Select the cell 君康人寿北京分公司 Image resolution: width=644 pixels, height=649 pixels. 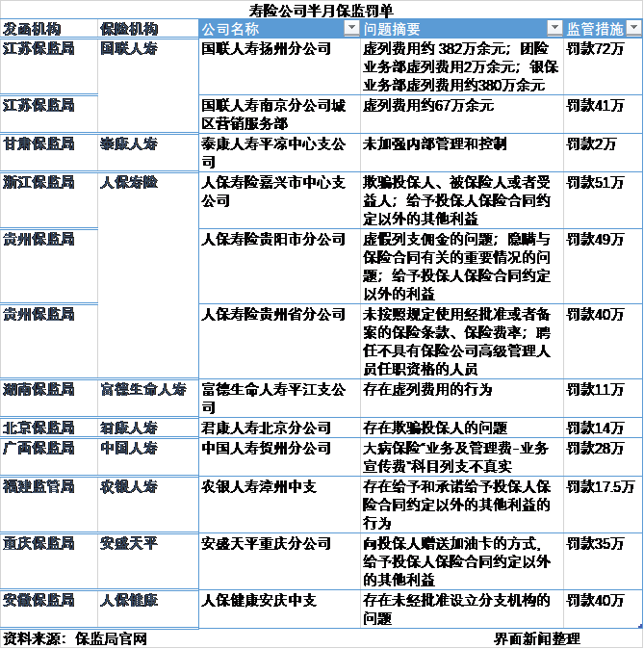pos(279,428)
